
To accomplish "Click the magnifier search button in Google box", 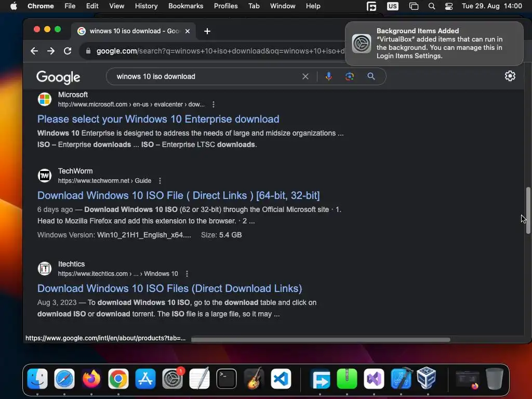I will [x=371, y=76].
